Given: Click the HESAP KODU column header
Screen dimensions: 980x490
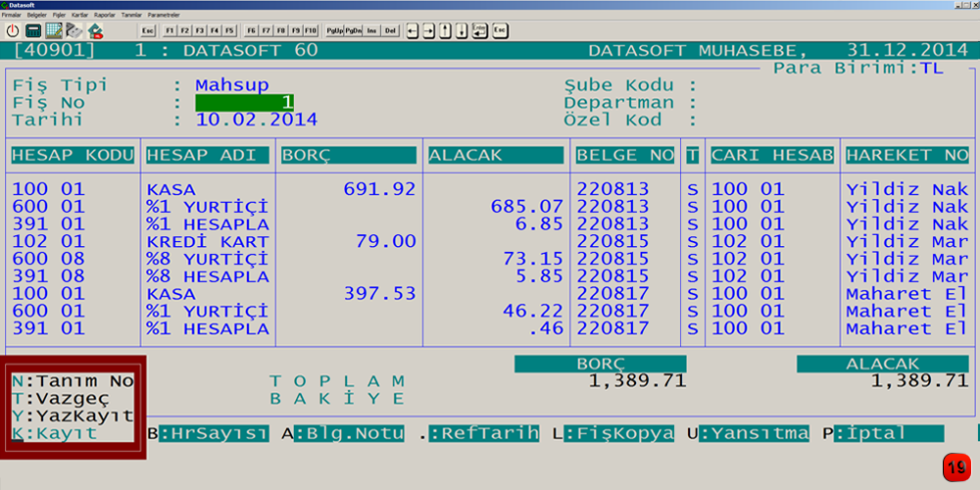Looking at the screenshot, I should coord(73,156).
